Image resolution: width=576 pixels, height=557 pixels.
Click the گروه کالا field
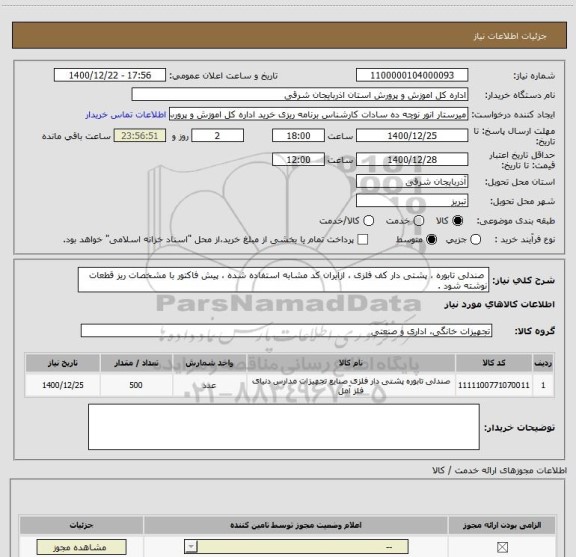(x=286, y=331)
